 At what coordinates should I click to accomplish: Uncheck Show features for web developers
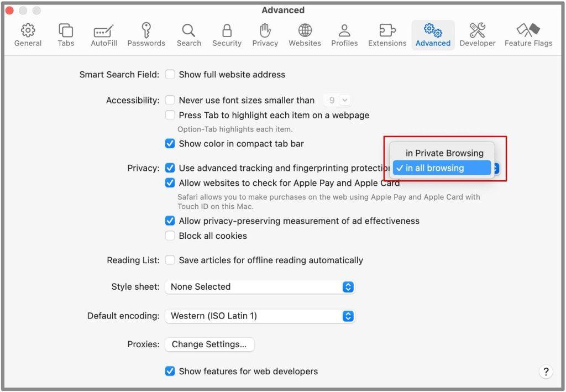[170, 371]
